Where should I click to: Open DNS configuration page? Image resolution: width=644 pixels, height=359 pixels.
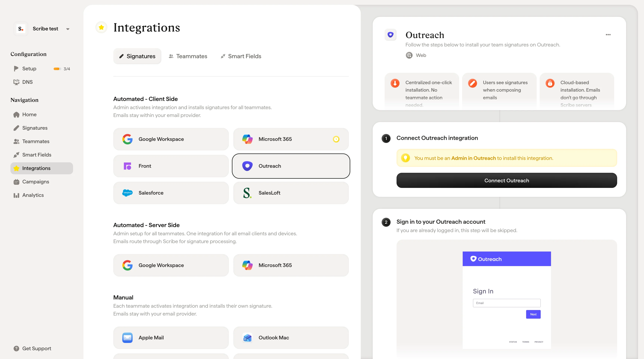pyautogui.click(x=42, y=82)
